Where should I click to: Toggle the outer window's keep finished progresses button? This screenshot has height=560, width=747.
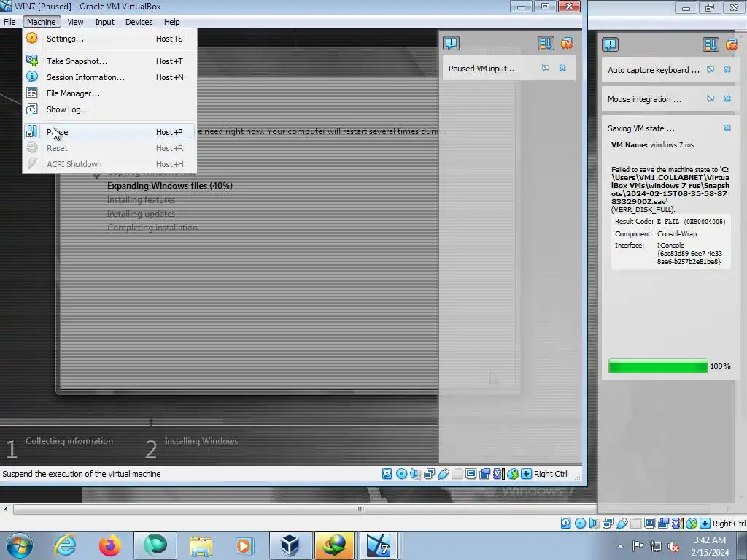click(x=711, y=44)
